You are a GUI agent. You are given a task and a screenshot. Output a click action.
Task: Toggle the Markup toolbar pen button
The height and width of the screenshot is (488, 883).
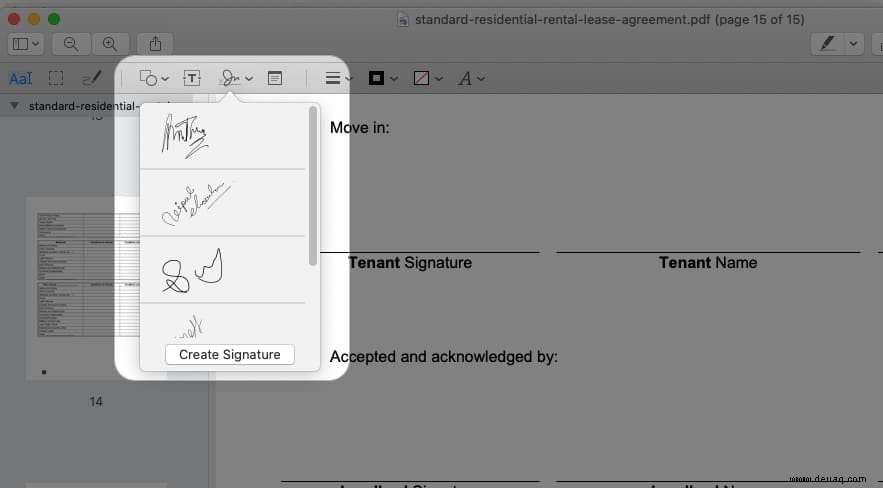click(827, 44)
